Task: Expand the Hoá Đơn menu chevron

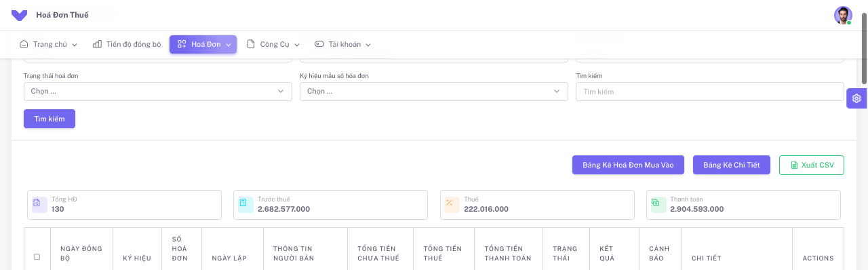Action: [x=229, y=45]
